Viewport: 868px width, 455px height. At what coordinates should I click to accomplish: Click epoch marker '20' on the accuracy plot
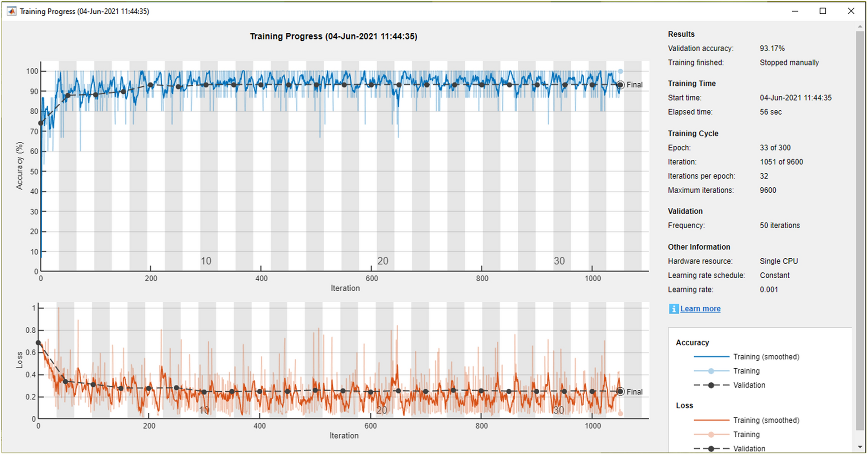pyautogui.click(x=383, y=261)
